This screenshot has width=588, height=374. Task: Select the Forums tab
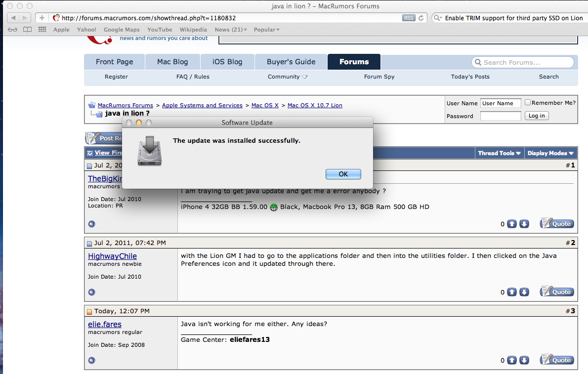pos(354,62)
